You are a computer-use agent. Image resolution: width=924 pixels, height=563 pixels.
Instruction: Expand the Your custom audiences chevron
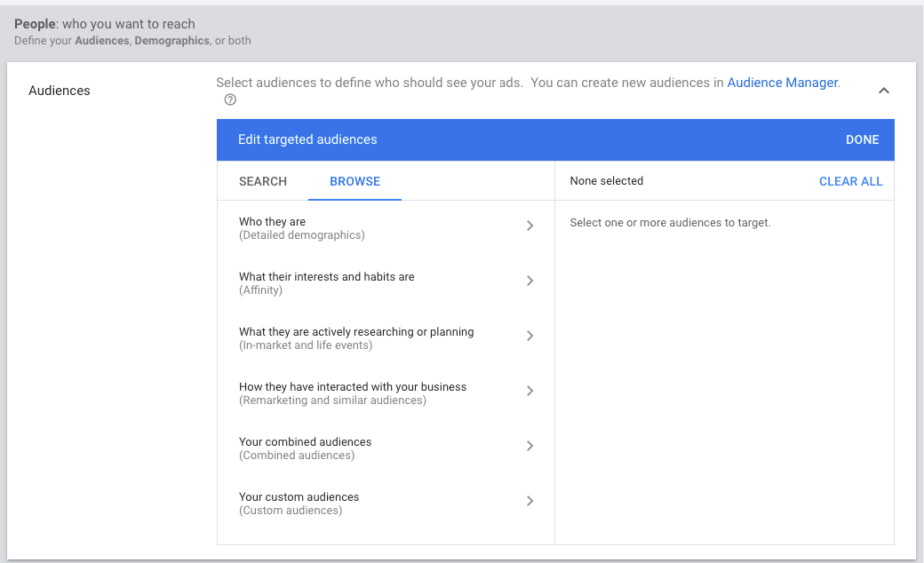(x=530, y=501)
